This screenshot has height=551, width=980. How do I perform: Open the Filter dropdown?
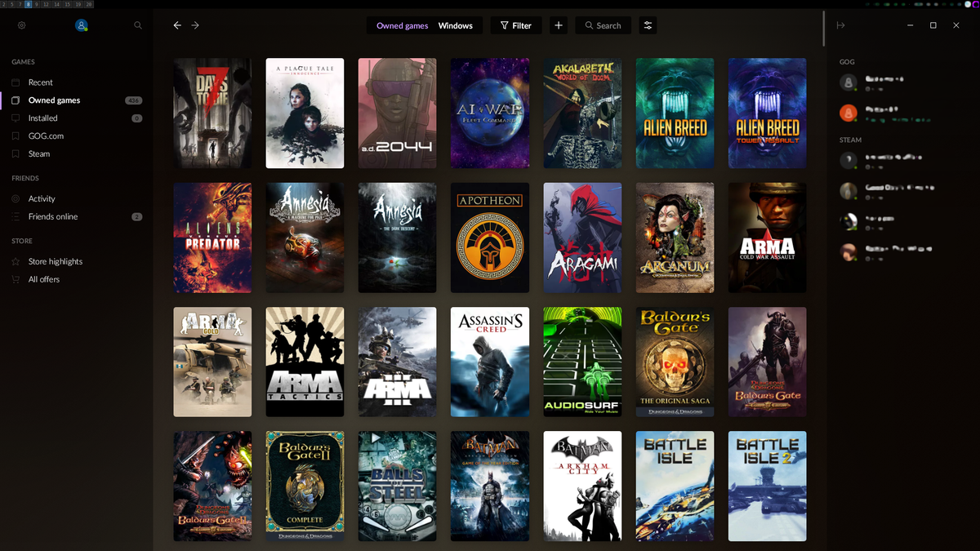pos(515,25)
